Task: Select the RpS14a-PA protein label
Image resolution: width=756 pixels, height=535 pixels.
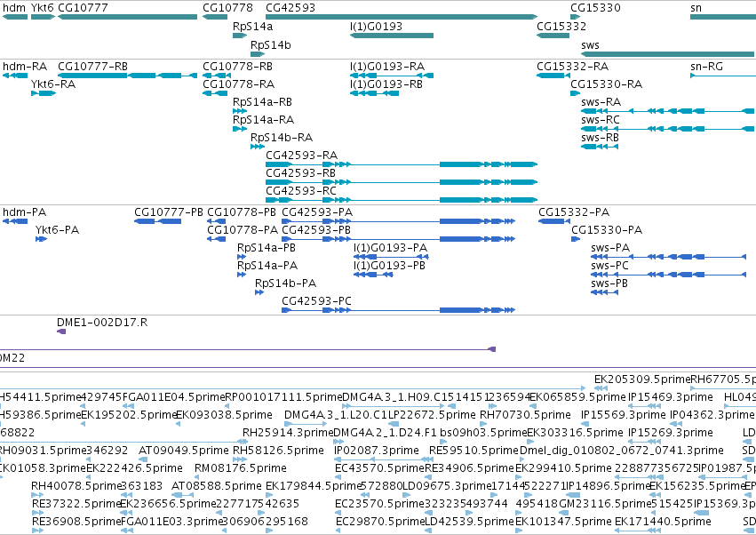Action: pyautogui.click(x=267, y=266)
